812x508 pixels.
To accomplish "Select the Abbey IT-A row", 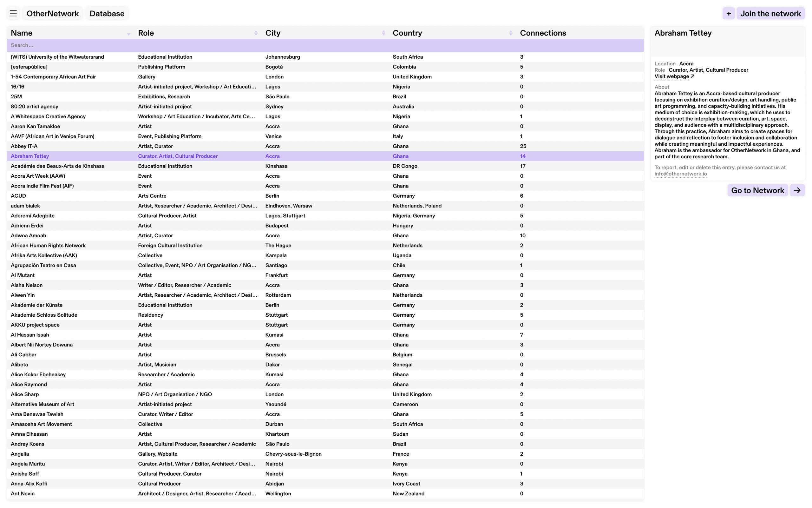I will point(24,146).
